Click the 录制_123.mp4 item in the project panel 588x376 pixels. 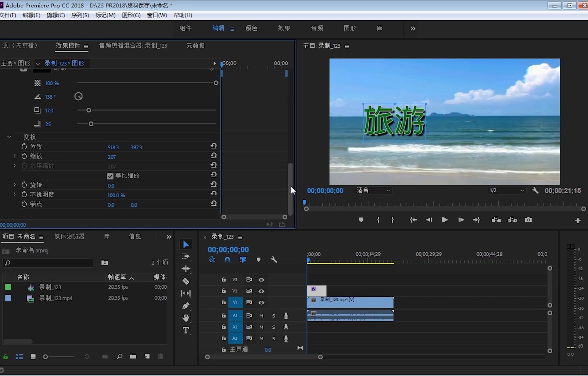pyautogui.click(x=56, y=298)
